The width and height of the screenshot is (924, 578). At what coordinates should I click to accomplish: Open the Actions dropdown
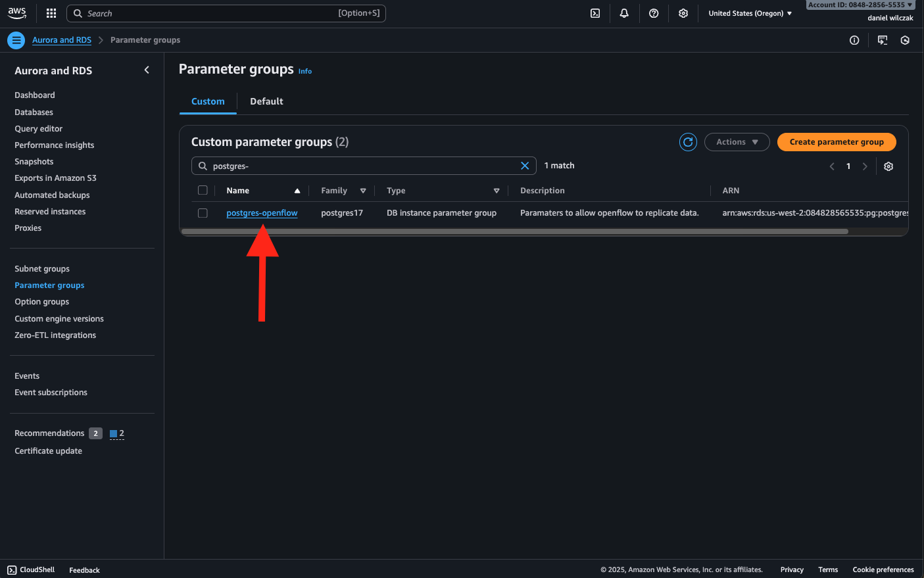[x=737, y=142]
